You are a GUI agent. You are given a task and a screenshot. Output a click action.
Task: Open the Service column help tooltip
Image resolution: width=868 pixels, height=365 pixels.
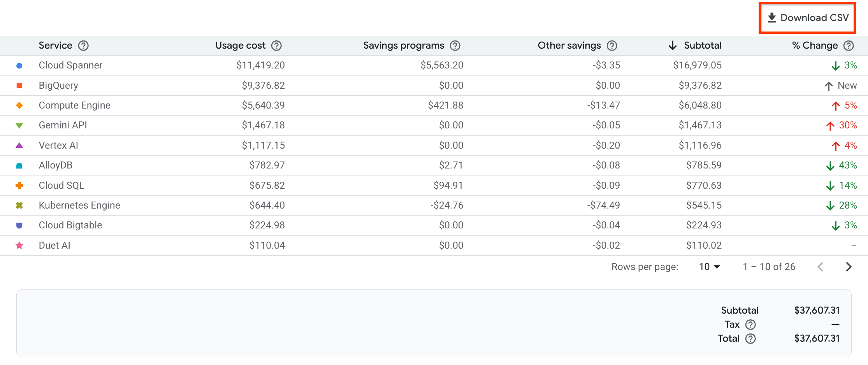pyautogui.click(x=83, y=46)
